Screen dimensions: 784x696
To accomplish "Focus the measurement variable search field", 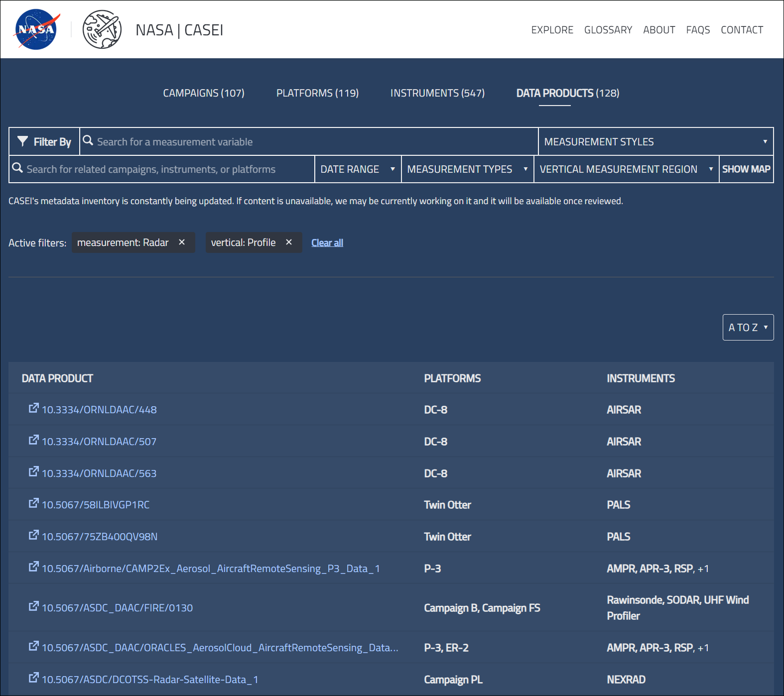I will pos(309,141).
